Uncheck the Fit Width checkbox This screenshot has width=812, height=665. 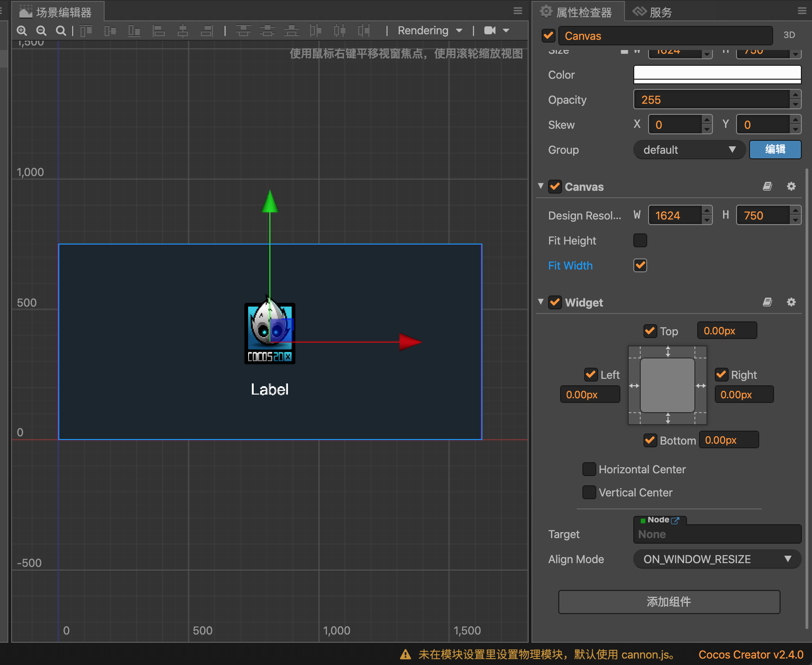coord(640,266)
